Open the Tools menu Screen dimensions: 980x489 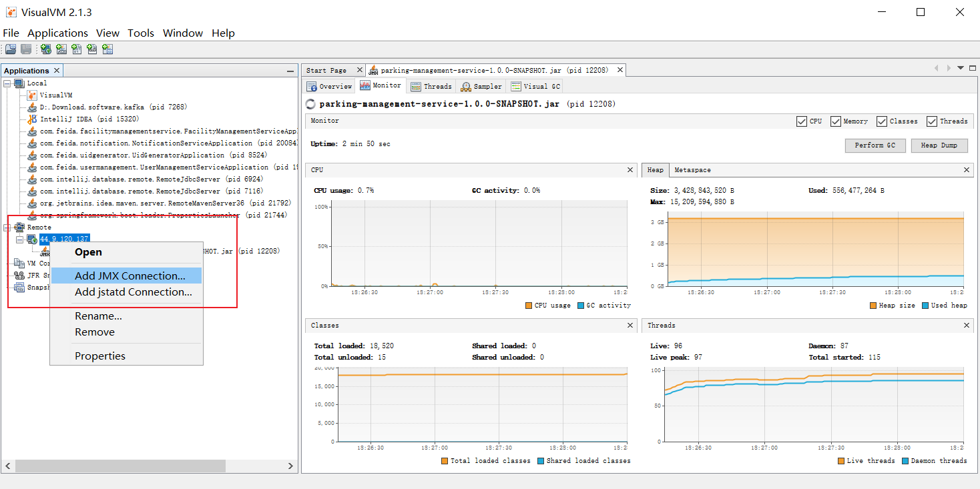point(141,33)
